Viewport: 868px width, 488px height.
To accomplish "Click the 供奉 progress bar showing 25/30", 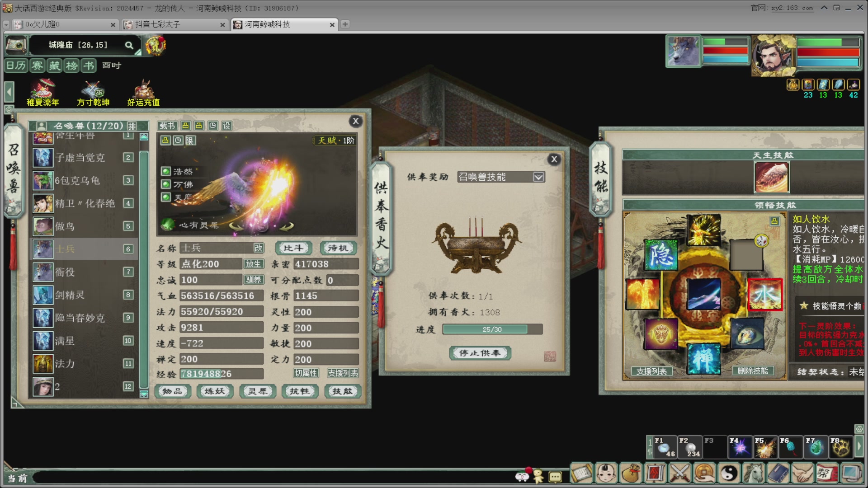I will [492, 329].
